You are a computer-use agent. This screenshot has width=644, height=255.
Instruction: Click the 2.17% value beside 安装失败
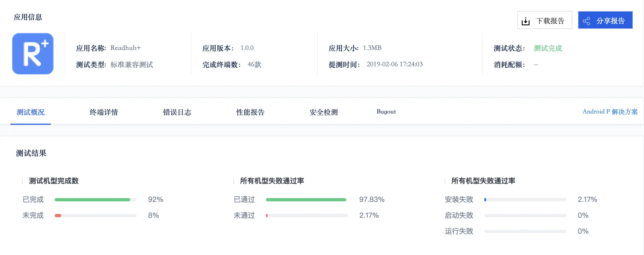pos(587,199)
